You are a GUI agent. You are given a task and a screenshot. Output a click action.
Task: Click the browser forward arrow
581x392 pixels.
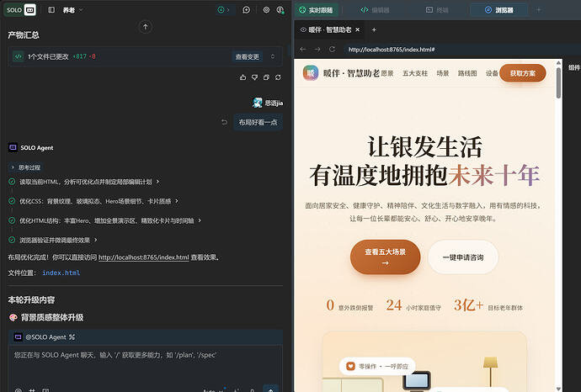click(317, 49)
